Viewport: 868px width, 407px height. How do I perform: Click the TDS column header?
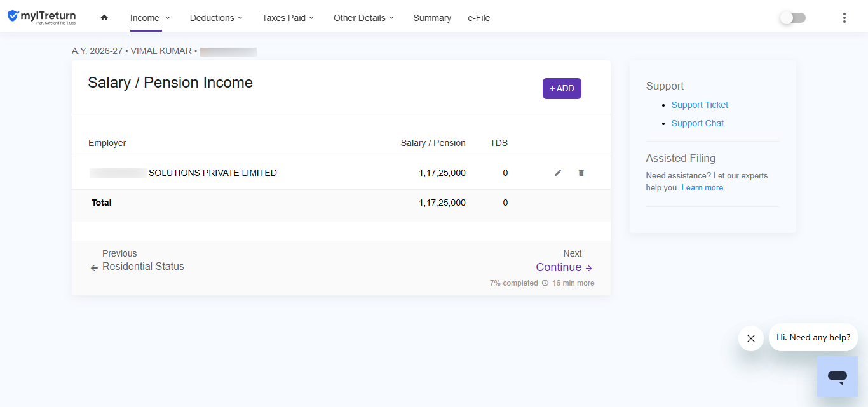click(x=499, y=143)
